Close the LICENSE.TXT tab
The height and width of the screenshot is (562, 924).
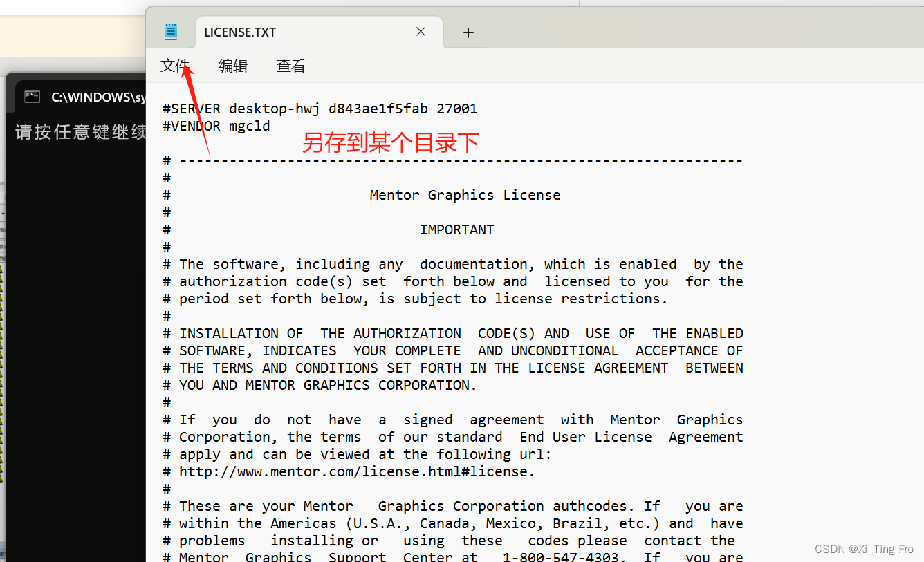point(421,32)
